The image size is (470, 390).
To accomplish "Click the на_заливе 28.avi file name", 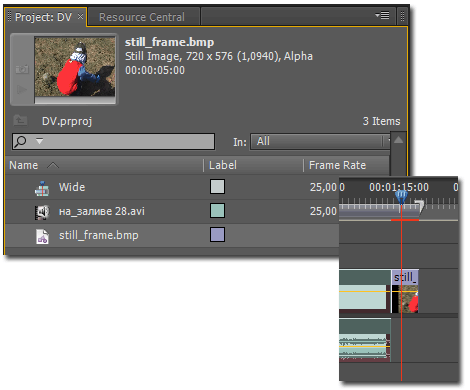I will pos(102,211).
